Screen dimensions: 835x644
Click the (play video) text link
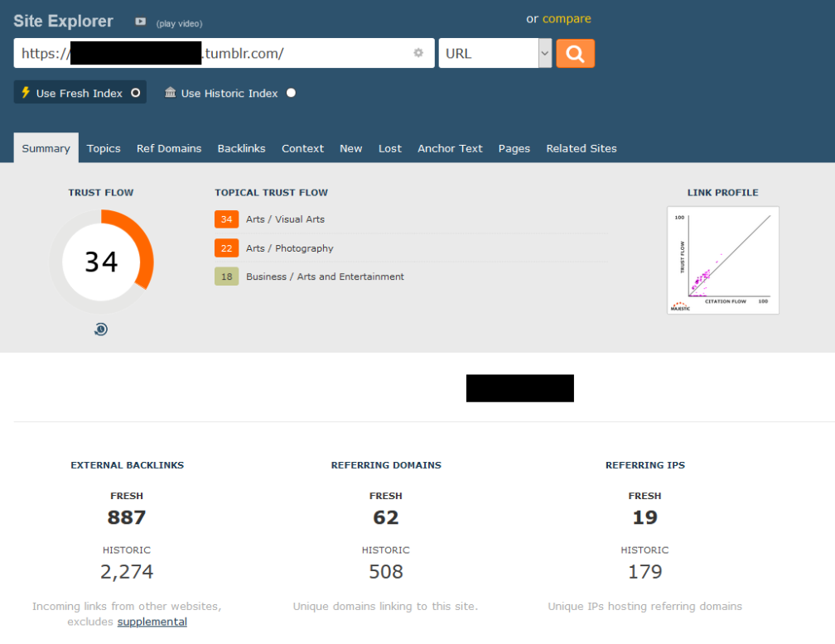(x=179, y=23)
